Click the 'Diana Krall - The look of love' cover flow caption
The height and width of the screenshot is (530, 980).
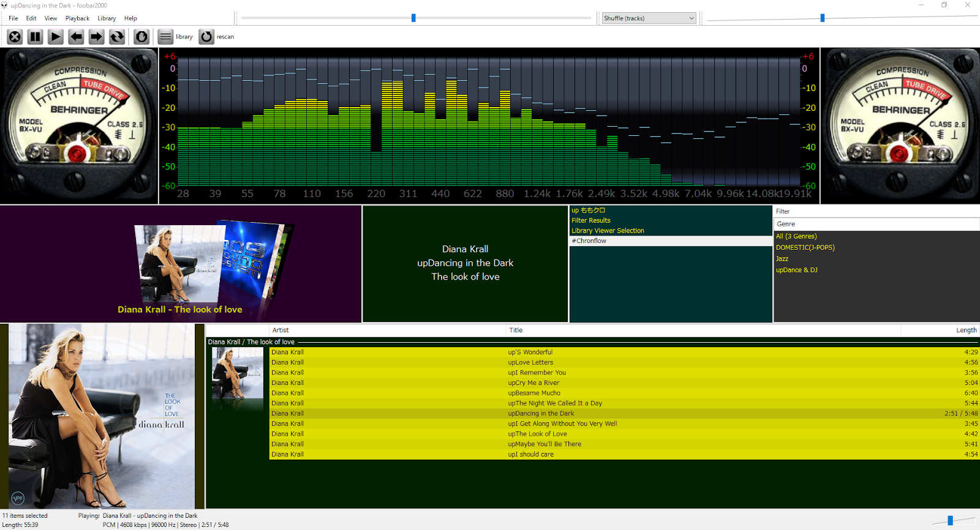click(x=180, y=310)
